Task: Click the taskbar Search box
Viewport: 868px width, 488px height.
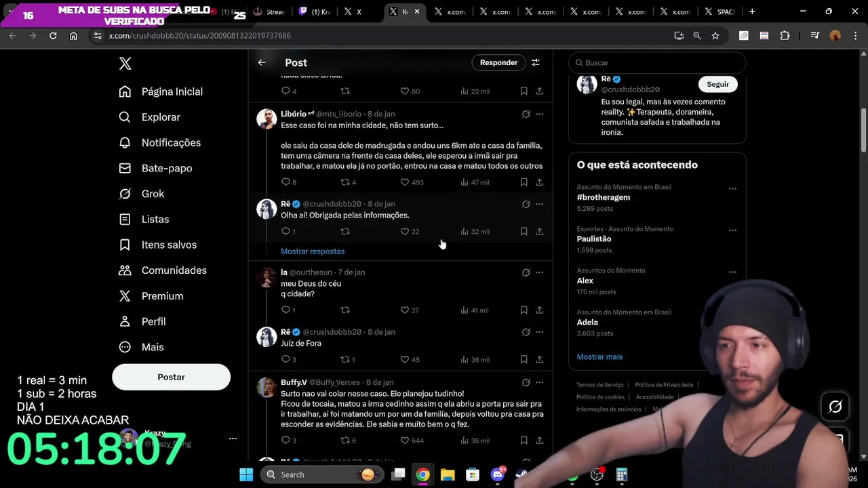Action: 321,474
